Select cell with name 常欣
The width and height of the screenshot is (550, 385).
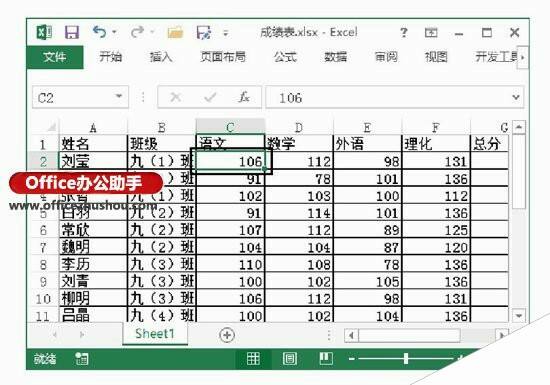click(93, 230)
